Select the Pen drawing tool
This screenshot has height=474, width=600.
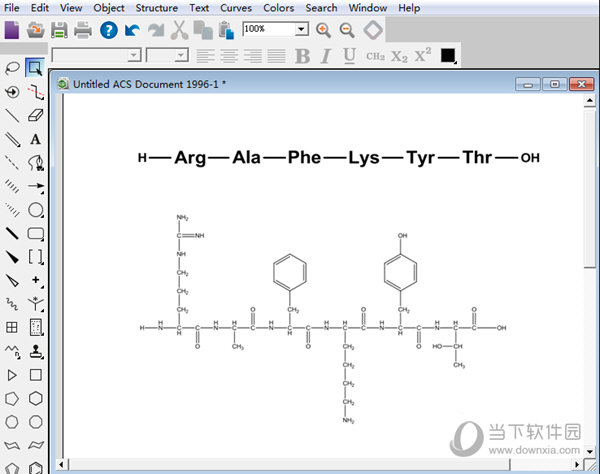pos(36,163)
